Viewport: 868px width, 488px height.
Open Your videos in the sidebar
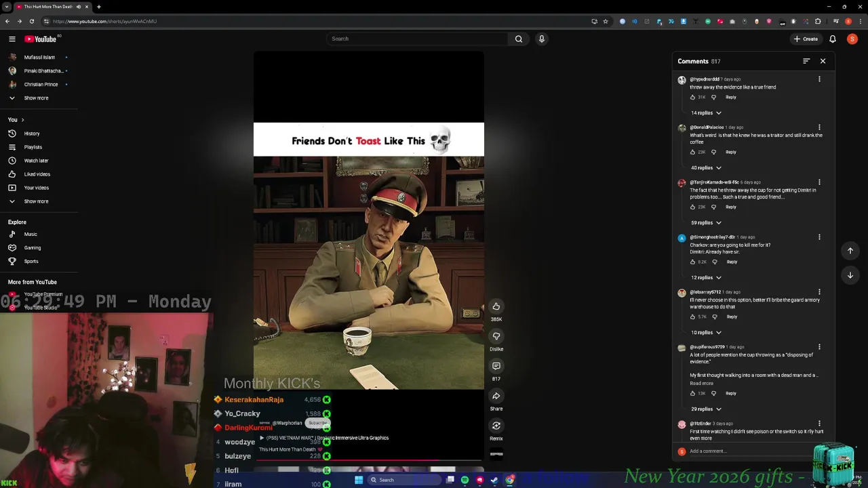pos(37,188)
